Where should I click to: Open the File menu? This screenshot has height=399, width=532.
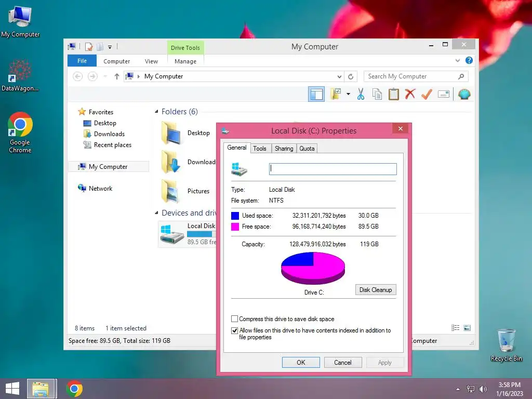coord(82,61)
